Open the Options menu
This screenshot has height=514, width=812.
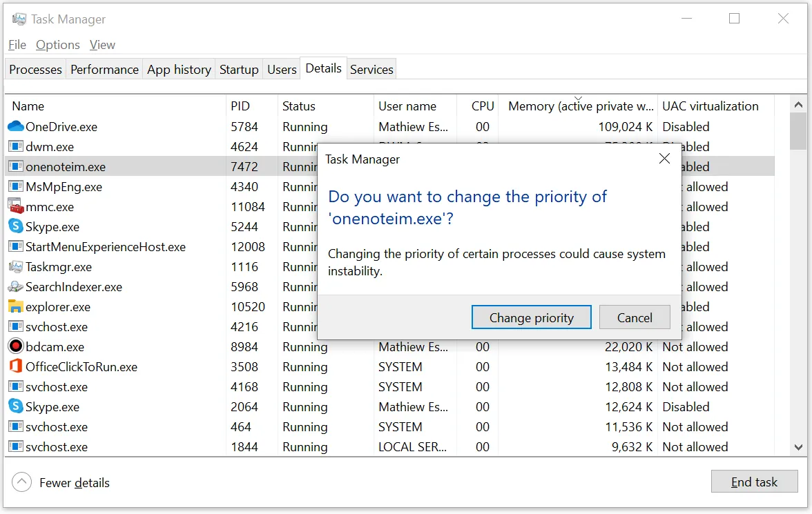[58, 45]
